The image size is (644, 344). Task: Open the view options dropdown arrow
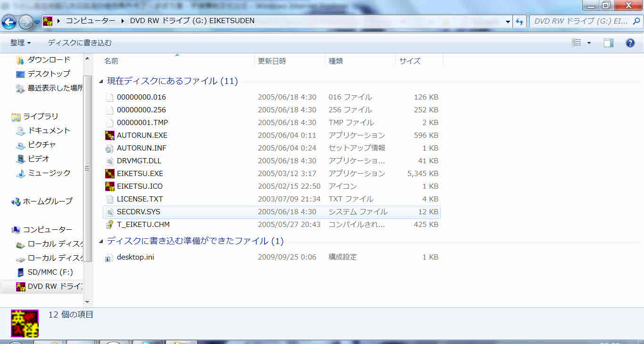[589, 43]
